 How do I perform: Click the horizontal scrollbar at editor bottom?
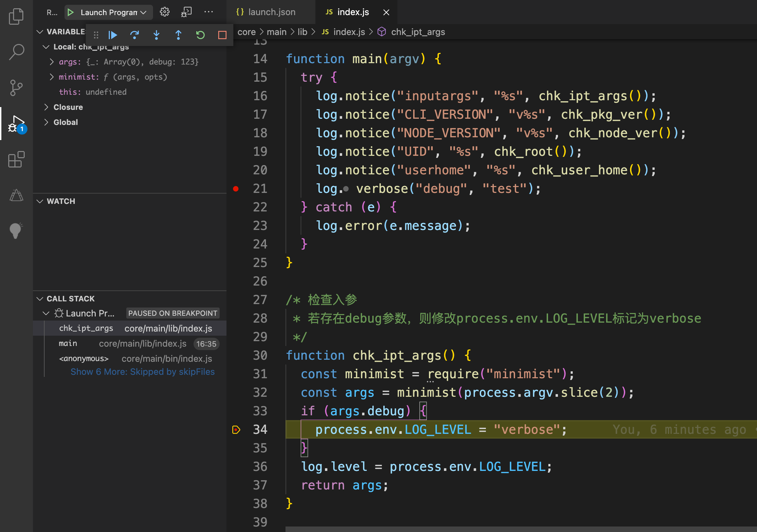[521, 529]
